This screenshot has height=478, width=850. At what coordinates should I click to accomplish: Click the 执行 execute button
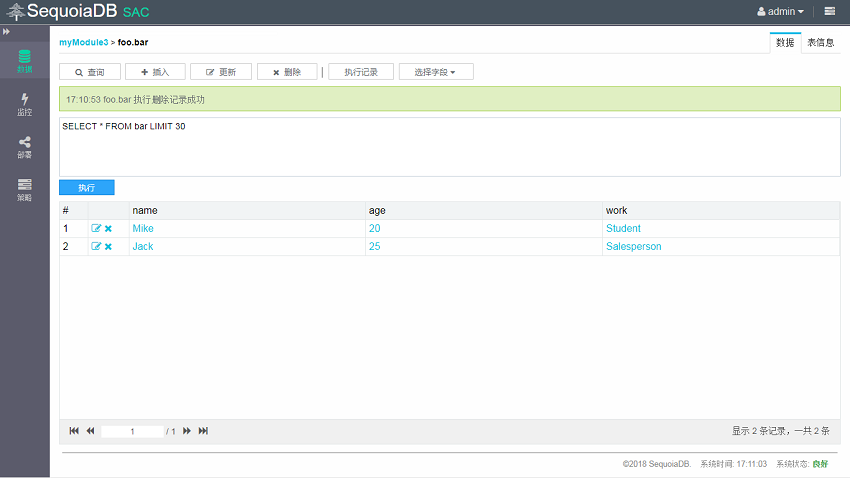pyautogui.click(x=87, y=188)
